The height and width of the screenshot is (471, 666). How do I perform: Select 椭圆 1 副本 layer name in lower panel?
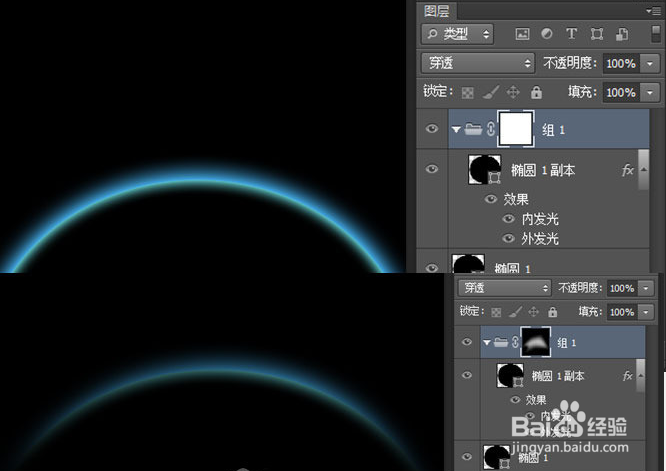point(558,376)
